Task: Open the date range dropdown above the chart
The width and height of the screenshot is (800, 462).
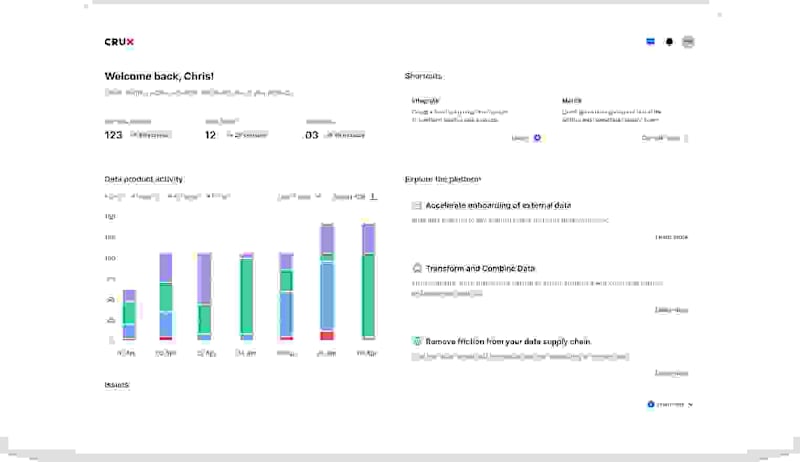Action: 299,196
